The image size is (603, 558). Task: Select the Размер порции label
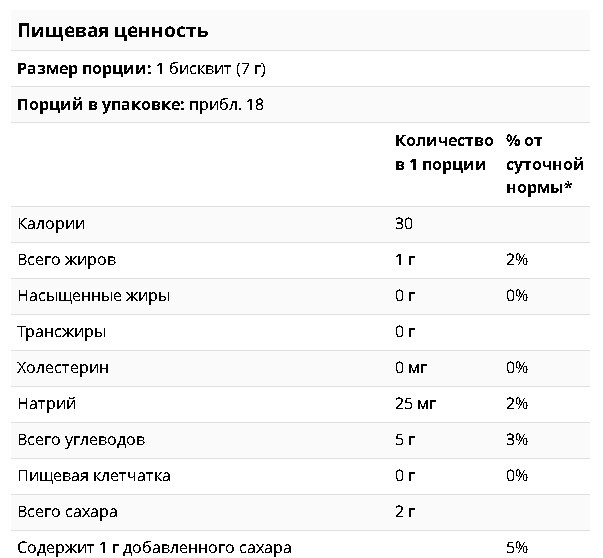(x=85, y=69)
